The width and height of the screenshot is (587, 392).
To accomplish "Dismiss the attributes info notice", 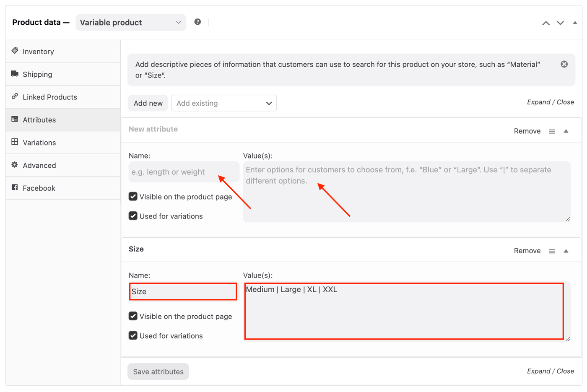I will [x=564, y=64].
